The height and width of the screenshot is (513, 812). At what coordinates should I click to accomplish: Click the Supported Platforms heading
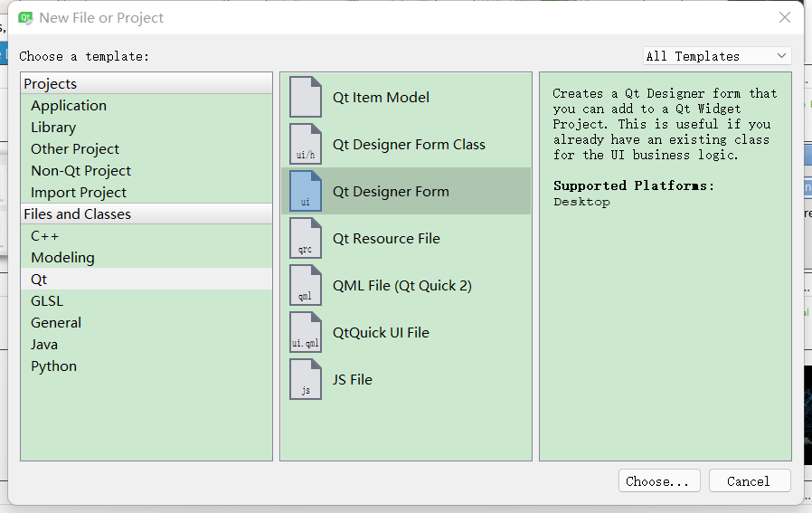tap(633, 185)
